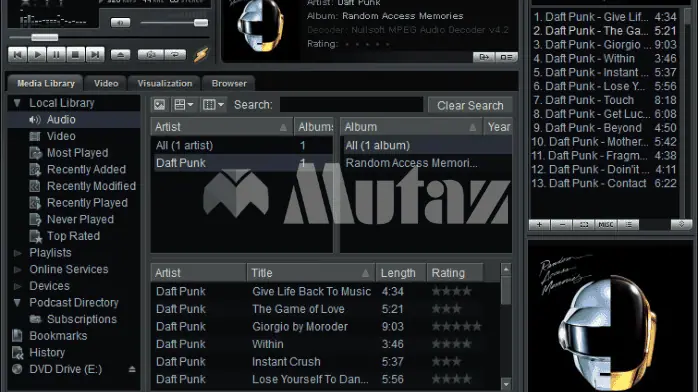Open the Visualization tab
The image size is (698, 392).
165,83
